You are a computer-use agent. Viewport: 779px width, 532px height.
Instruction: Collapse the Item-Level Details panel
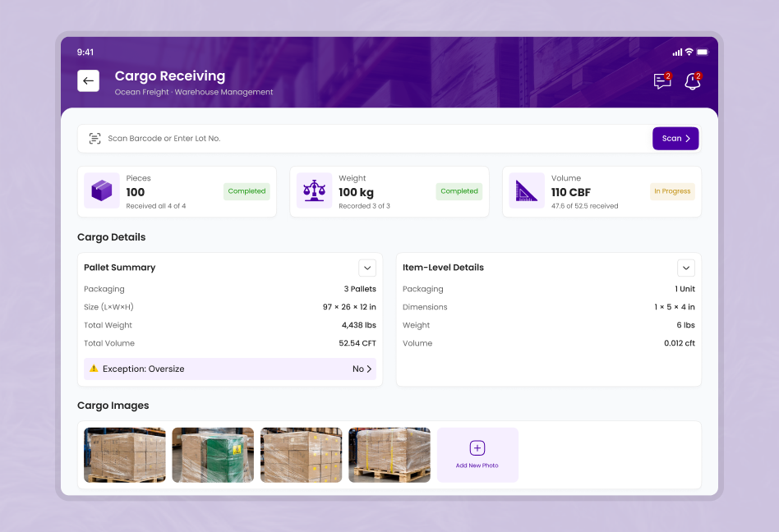[x=686, y=268]
